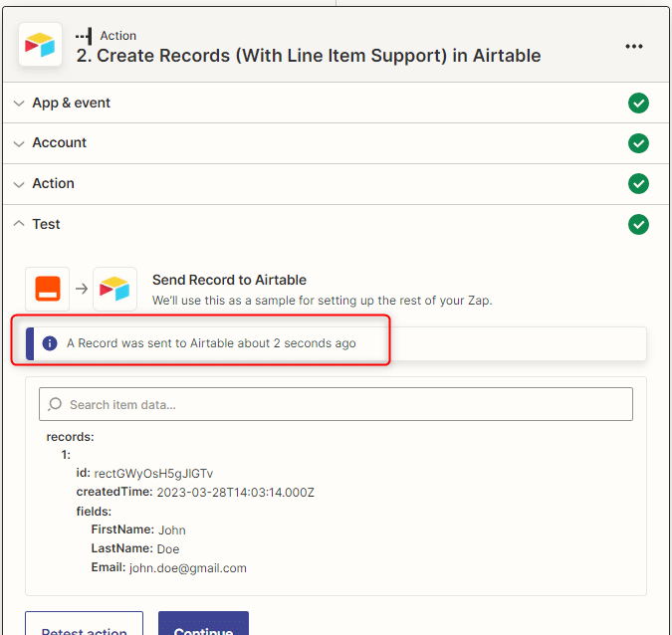The width and height of the screenshot is (672, 635).
Task: Click the blue info icon in notification
Action: [50, 343]
